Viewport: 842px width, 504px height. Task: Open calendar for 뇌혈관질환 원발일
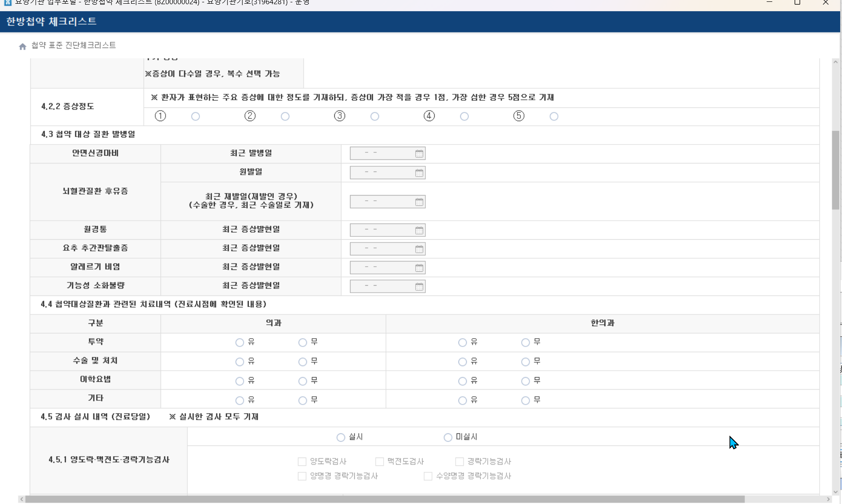click(x=419, y=173)
